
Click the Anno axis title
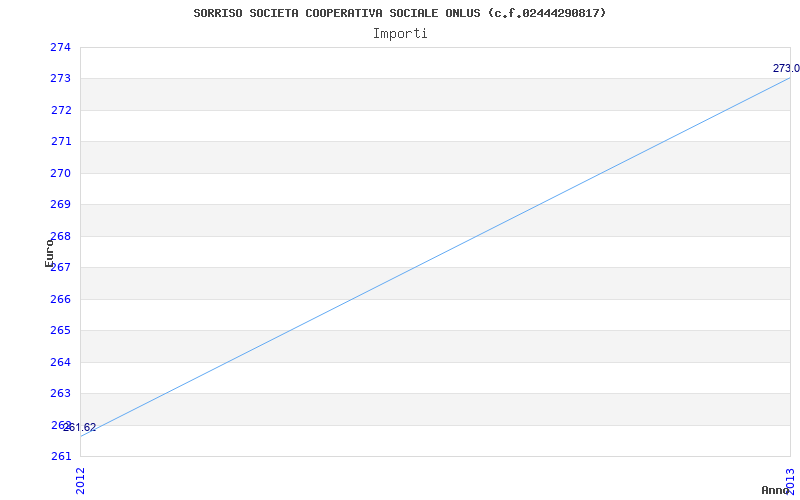pyautogui.click(x=775, y=490)
